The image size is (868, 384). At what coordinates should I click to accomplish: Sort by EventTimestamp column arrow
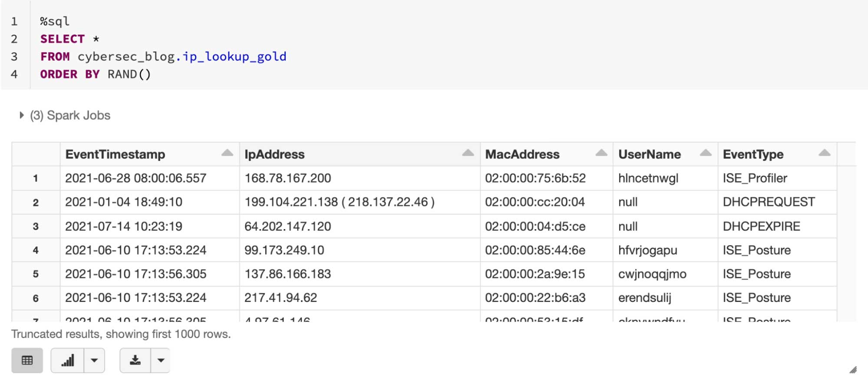point(227,153)
